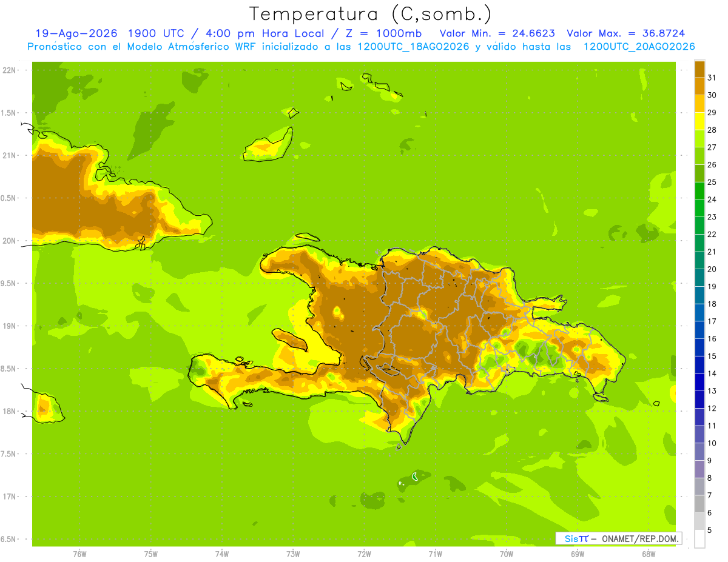This screenshot has width=728, height=562.
Task: Click the '1.5N' latitude tick label
Action: point(8,113)
